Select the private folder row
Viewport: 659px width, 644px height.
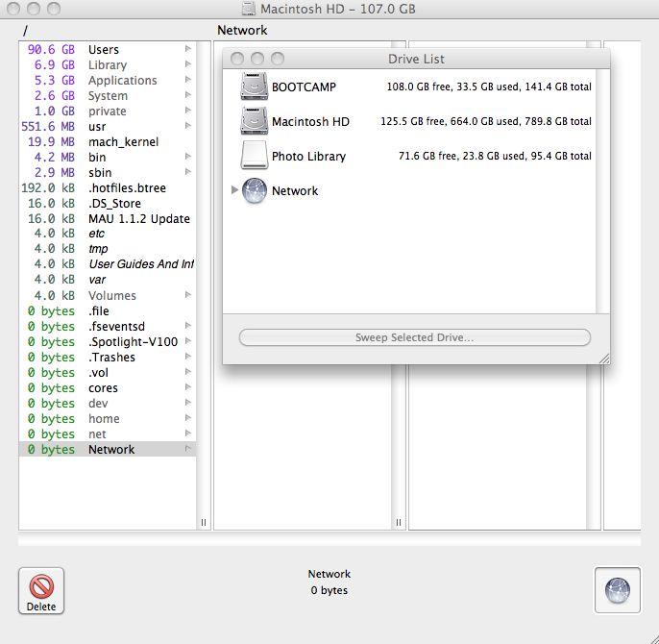108,111
